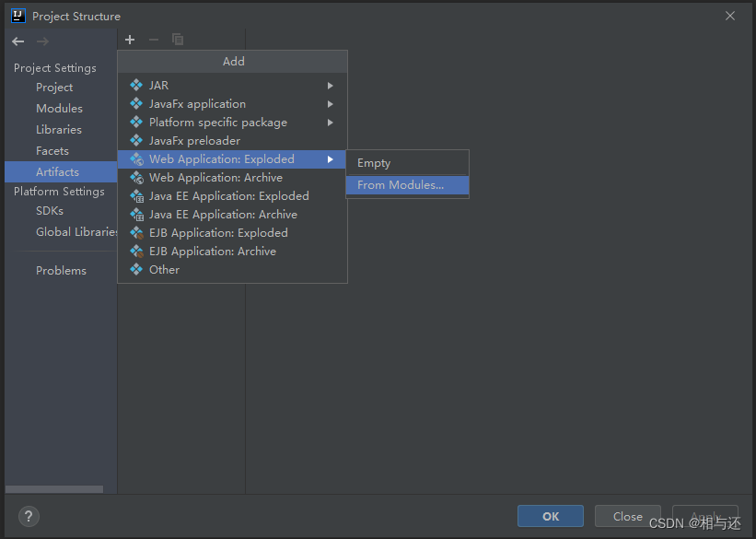The height and width of the screenshot is (539, 756).
Task: Click the Java EE Application: Archive icon
Action: coord(137,215)
